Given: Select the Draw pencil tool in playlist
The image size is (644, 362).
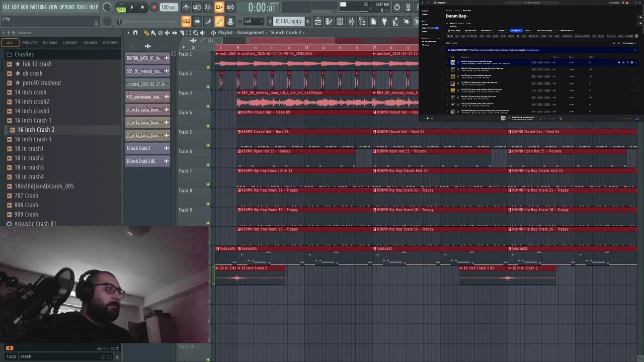Looking at the screenshot, I should [146, 33].
